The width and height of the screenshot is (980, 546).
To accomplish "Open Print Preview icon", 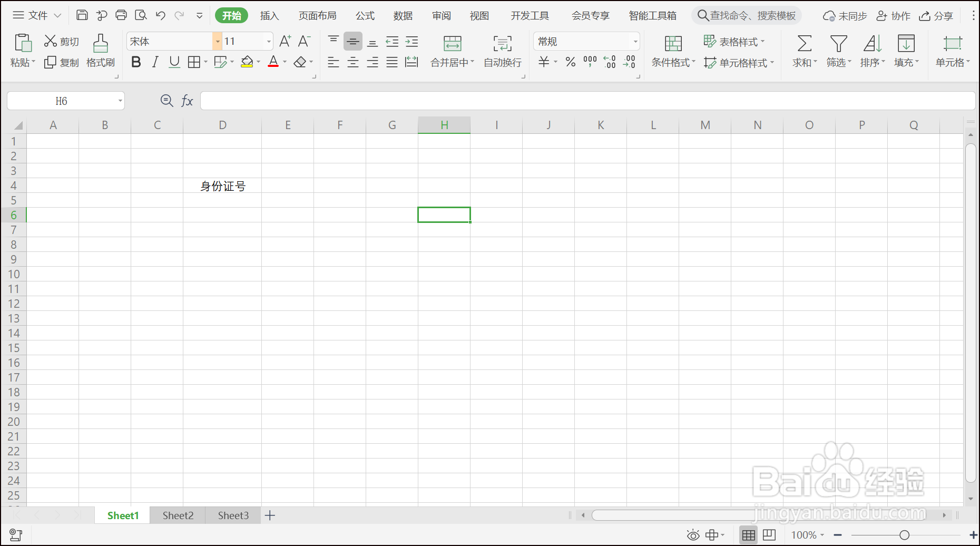I will [141, 15].
